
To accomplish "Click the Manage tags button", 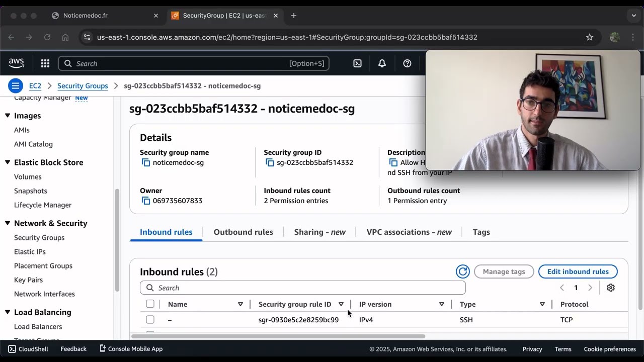I will click(x=504, y=271).
